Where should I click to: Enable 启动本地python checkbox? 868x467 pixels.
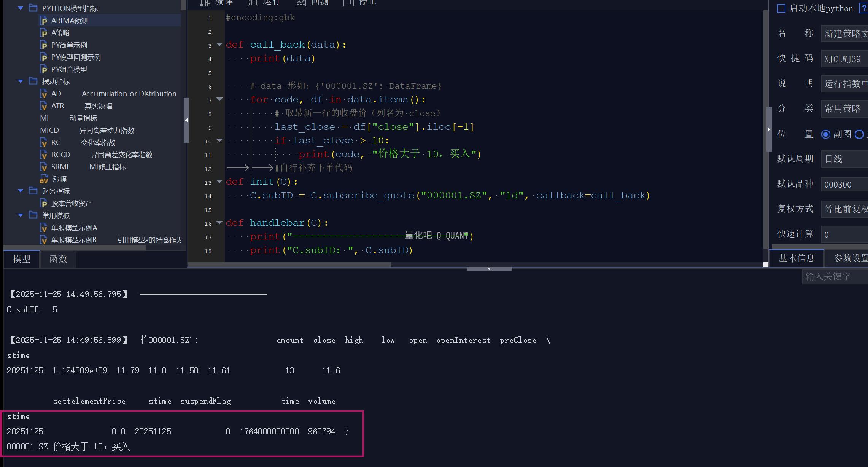coord(781,8)
